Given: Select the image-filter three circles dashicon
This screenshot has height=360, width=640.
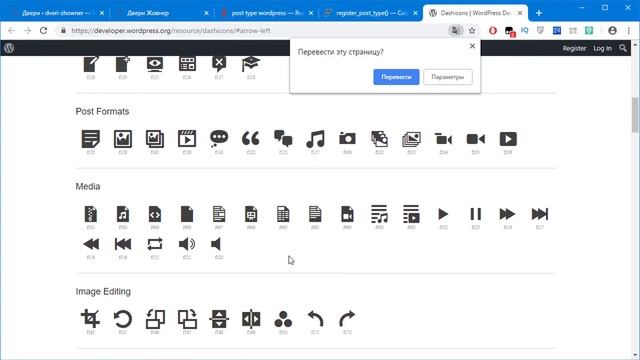Looking at the screenshot, I should [283, 319].
